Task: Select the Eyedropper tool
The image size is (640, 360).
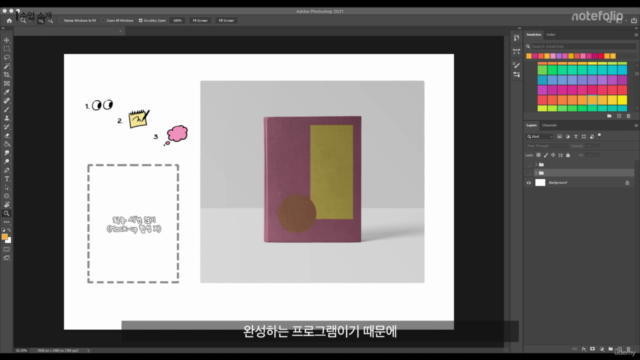Action: point(7,92)
